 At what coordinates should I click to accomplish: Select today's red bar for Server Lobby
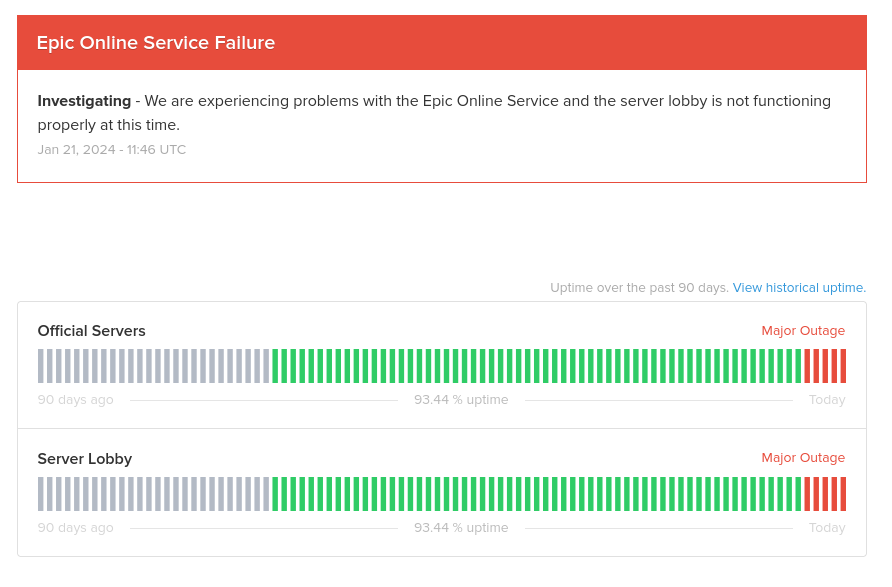(x=843, y=494)
